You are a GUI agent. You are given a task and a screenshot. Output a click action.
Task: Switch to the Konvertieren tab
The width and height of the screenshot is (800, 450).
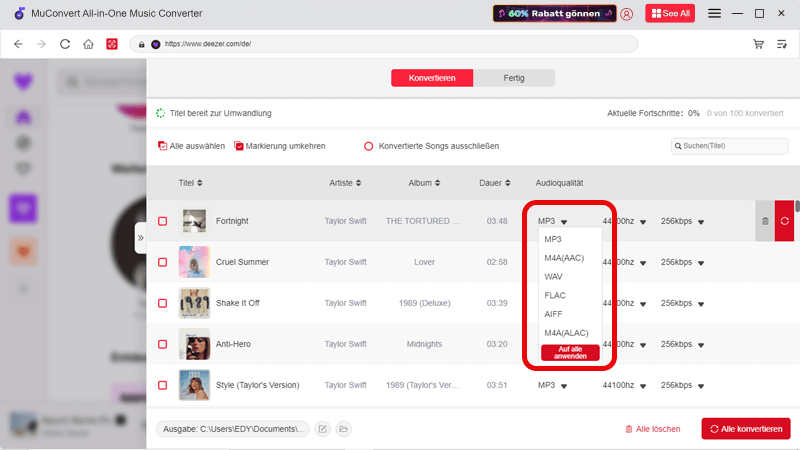432,78
